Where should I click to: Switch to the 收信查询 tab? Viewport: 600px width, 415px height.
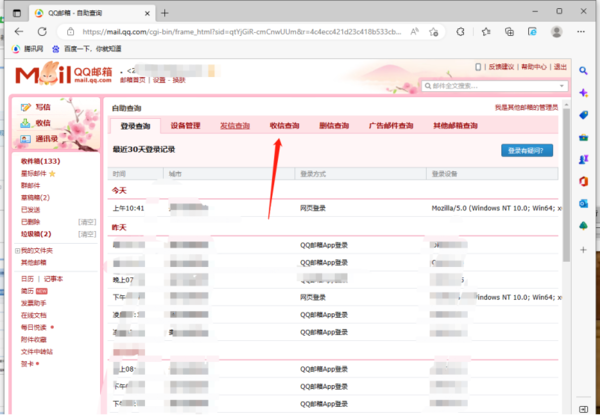(284, 127)
